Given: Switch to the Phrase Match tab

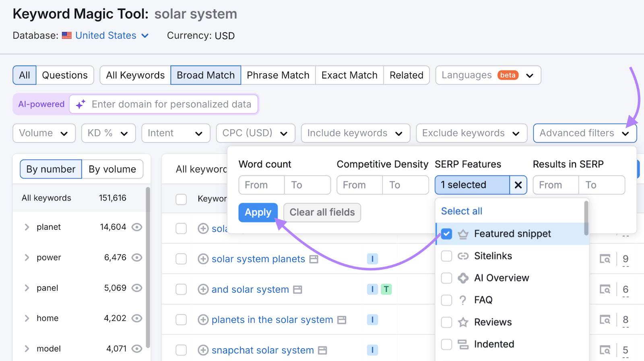Looking at the screenshot, I should (x=278, y=75).
